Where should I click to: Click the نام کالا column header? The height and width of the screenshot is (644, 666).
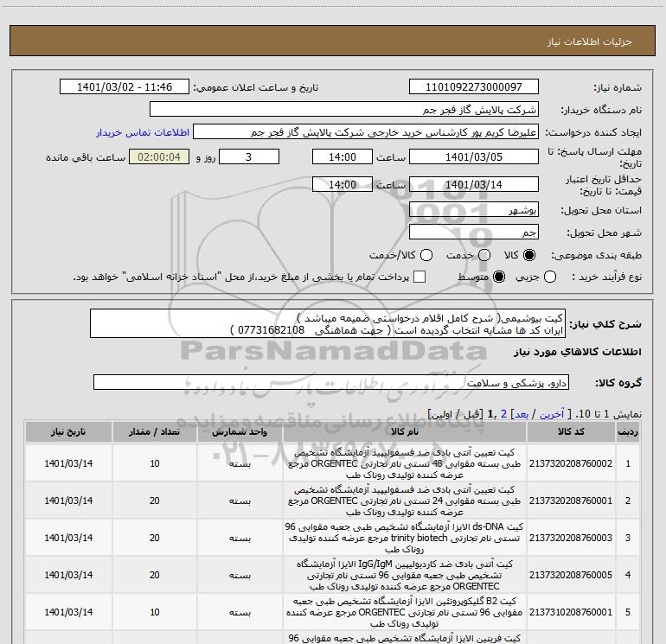(405, 431)
